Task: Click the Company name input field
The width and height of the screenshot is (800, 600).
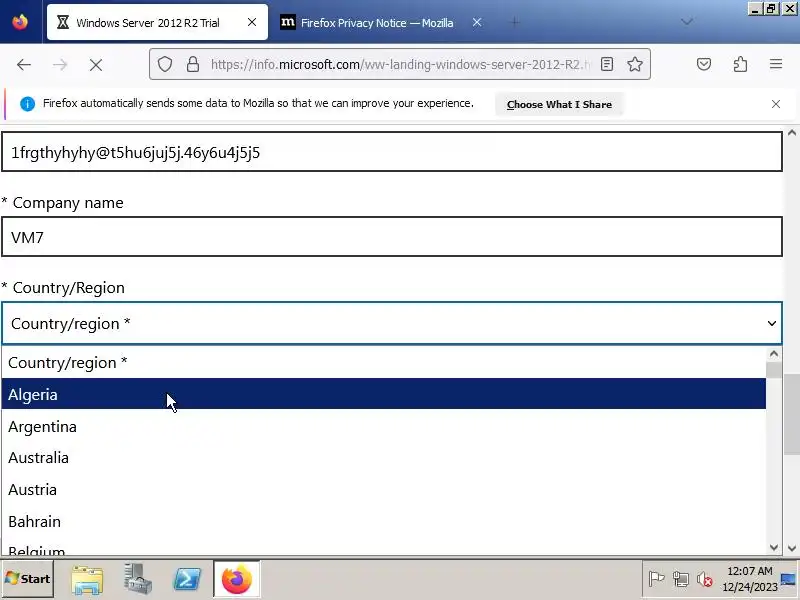Action: 391,237
